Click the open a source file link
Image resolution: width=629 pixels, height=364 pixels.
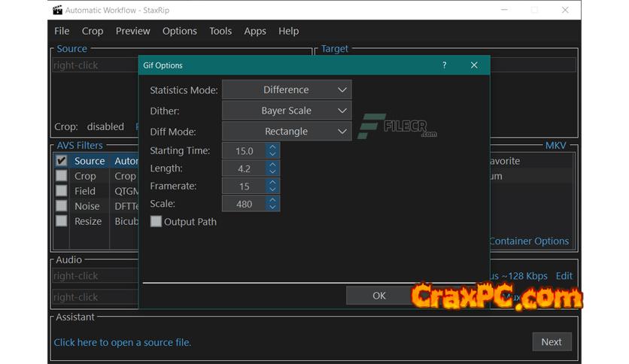click(122, 342)
